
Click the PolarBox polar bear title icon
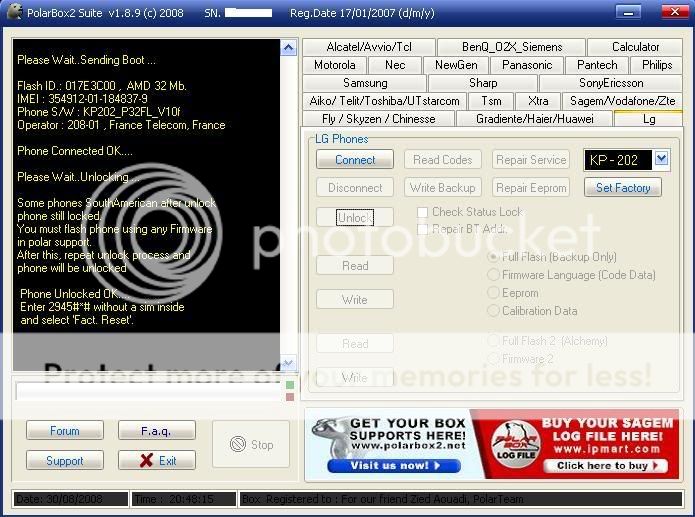pyautogui.click(x=14, y=12)
